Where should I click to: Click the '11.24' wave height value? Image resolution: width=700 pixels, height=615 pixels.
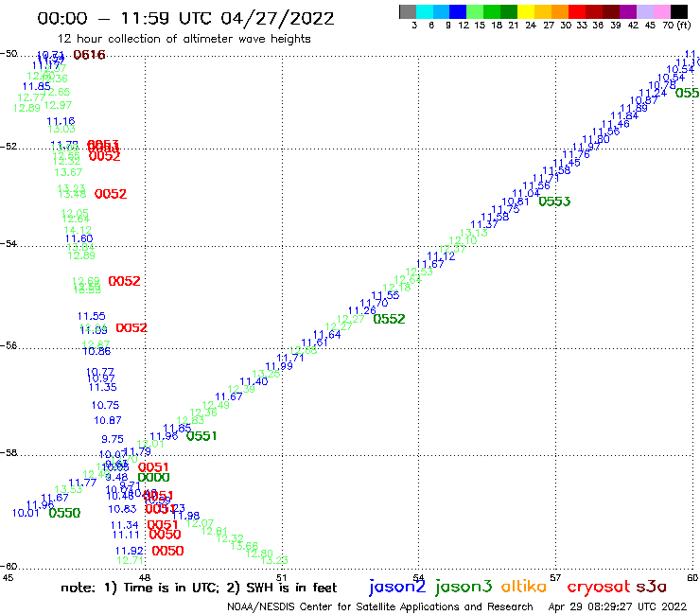[653, 93]
